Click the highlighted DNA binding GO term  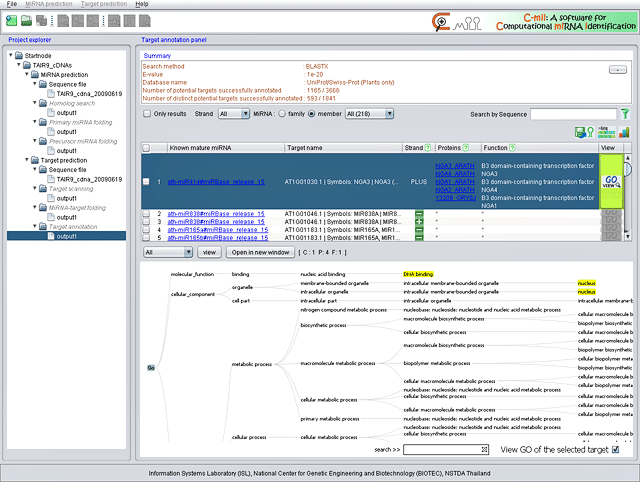tap(418, 274)
